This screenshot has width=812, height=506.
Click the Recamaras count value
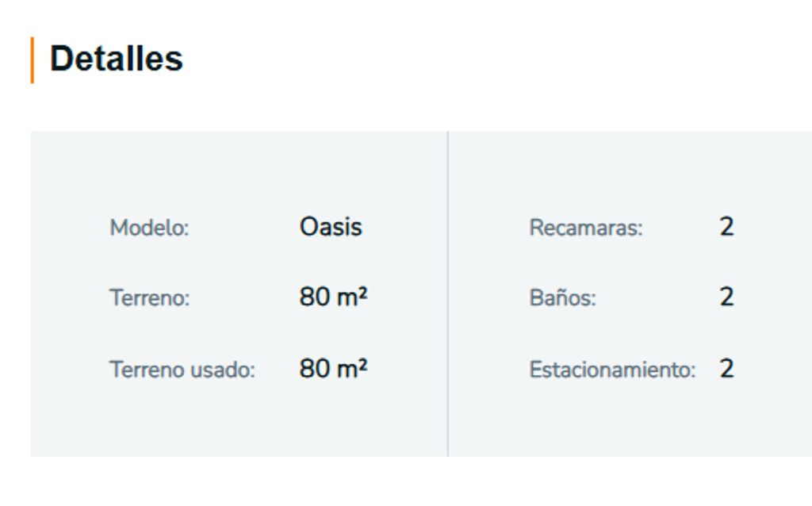tap(726, 227)
